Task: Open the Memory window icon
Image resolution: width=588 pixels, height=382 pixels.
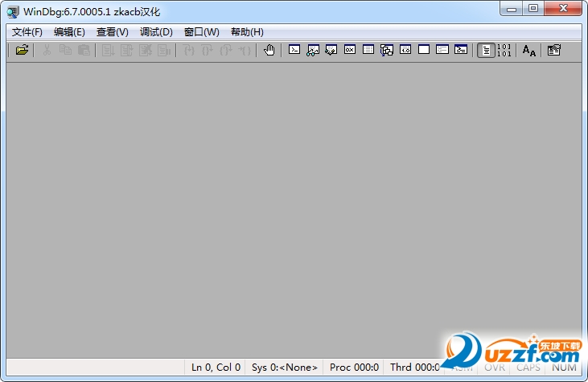Action: (x=368, y=50)
